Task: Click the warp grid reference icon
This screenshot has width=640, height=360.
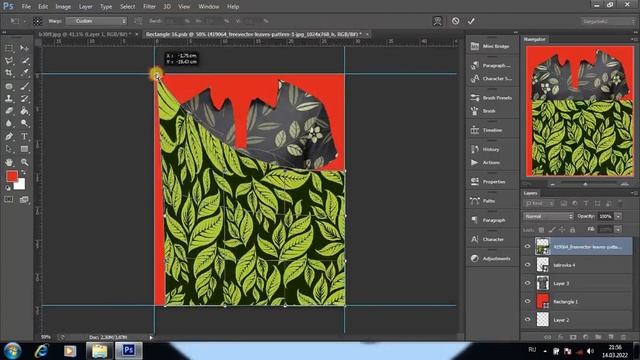Action: (x=37, y=21)
